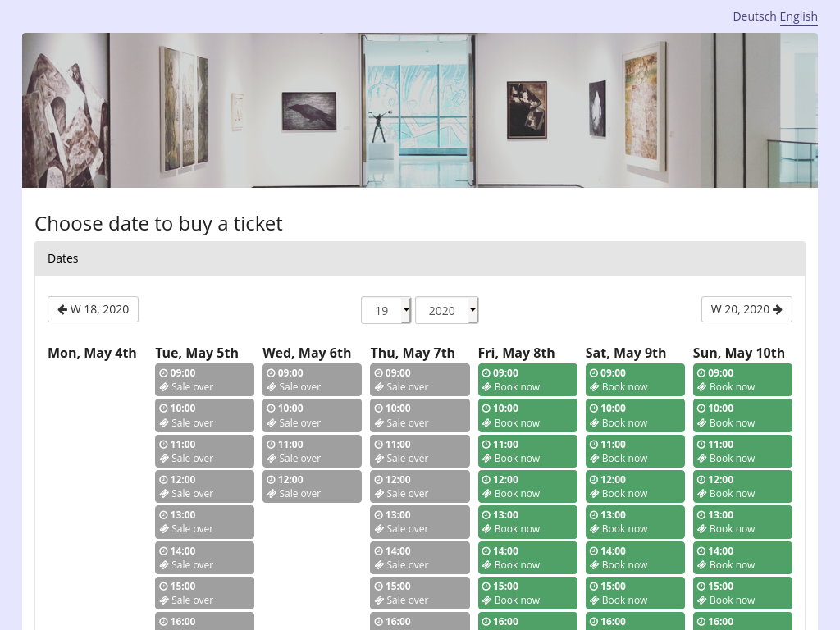Click clock icon on Sunday 12:00 slot
This screenshot has height=630, width=840.
pyautogui.click(x=701, y=480)
